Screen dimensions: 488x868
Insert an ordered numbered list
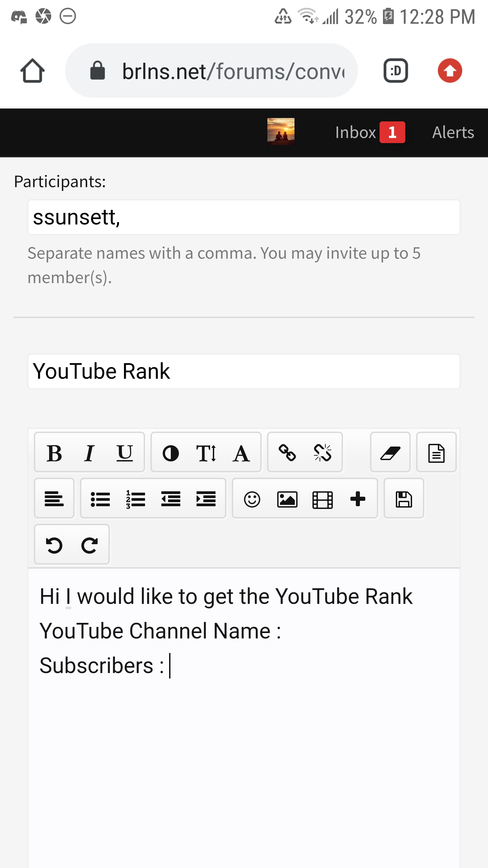point(136,499)
